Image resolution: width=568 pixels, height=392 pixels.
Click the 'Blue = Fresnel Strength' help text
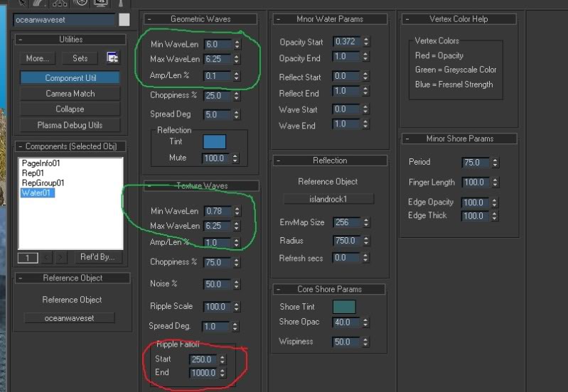[x=454, y=85]
